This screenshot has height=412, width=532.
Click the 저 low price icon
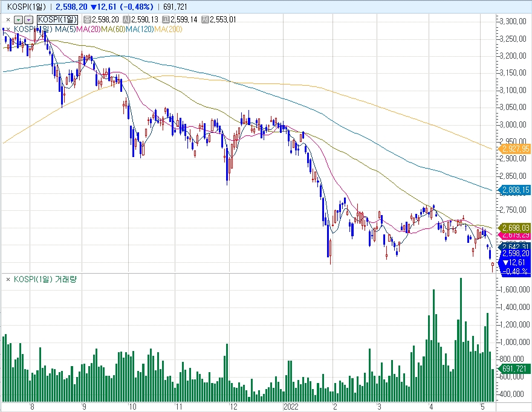click(205, 19)
